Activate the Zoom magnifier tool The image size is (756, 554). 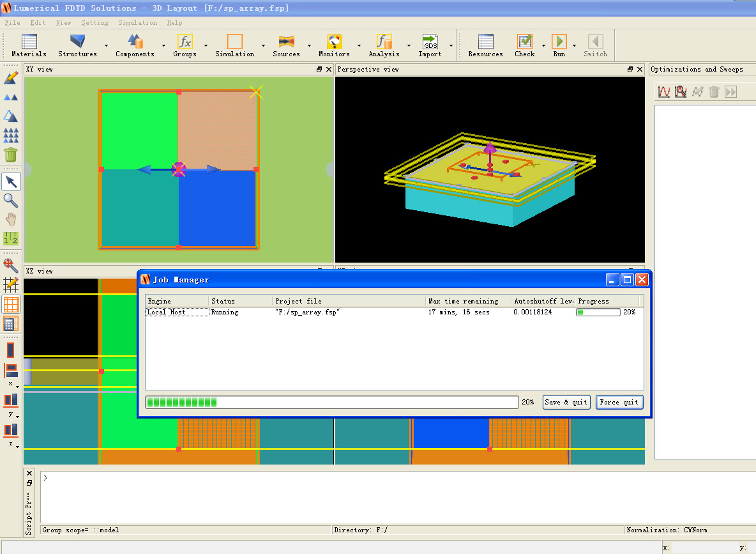11,200
